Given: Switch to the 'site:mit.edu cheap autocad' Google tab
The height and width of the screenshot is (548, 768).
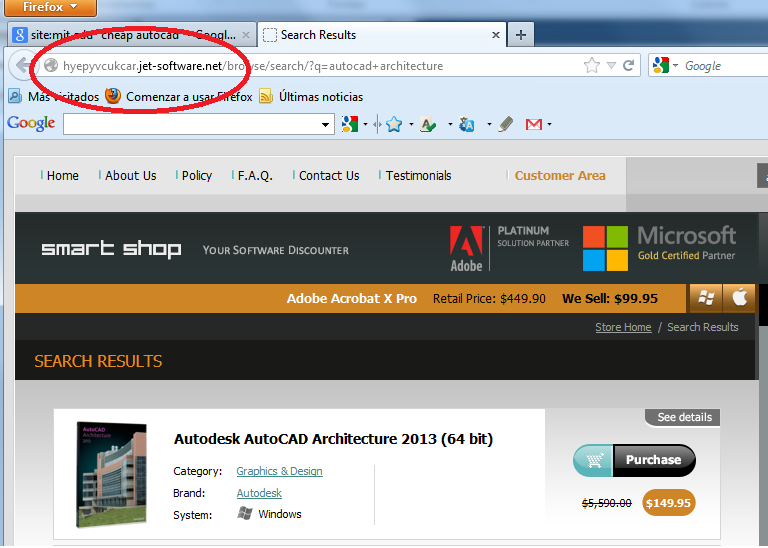Looking at the screenshot, I should tap(132, 35).
